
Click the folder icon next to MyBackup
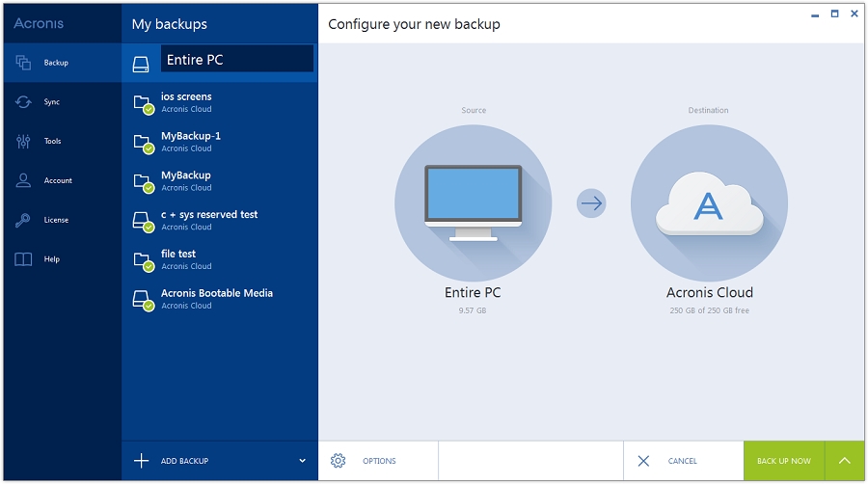[143, 183]
